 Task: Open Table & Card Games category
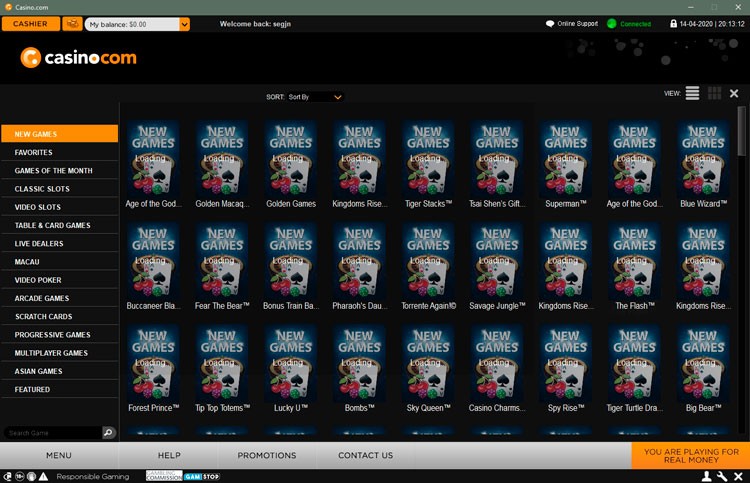click(x=60, y=225)
